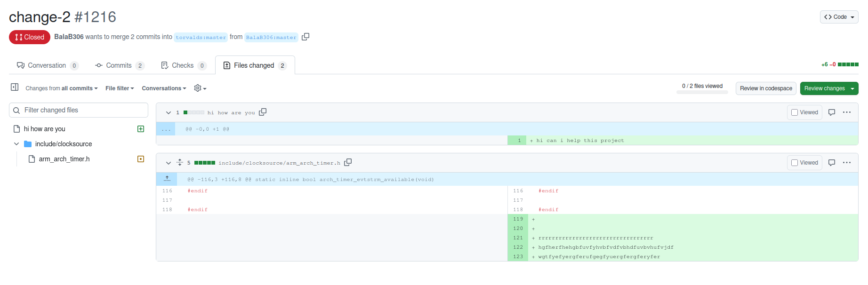Open more options for arm_arch_timer.h file
This screenshot has width=868, height=285.
click(x=847, y=163)
